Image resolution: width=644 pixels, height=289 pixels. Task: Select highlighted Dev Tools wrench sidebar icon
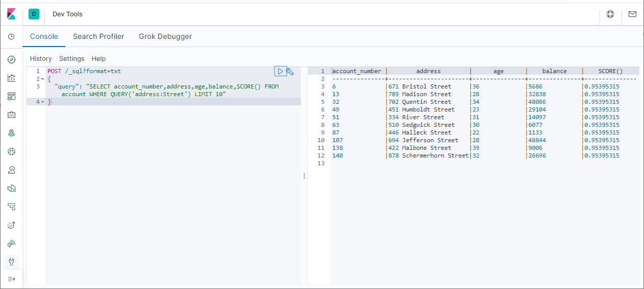(11, 262)
